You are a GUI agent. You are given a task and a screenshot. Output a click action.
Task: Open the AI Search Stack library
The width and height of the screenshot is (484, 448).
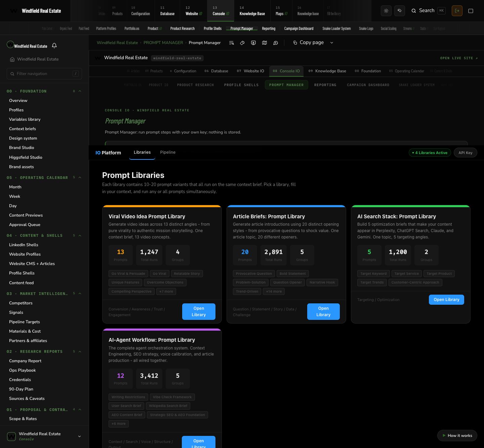[446, 300]
